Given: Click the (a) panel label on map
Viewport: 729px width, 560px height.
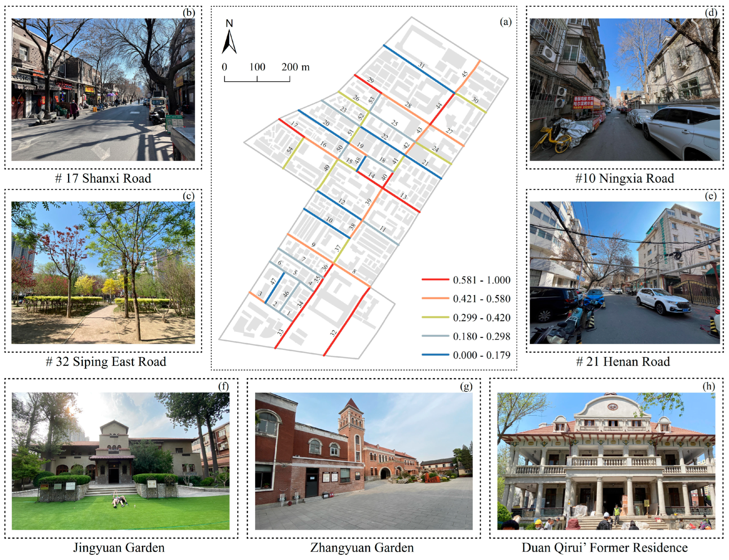Looking at the screenshot, I should click(x=505, y=22).
